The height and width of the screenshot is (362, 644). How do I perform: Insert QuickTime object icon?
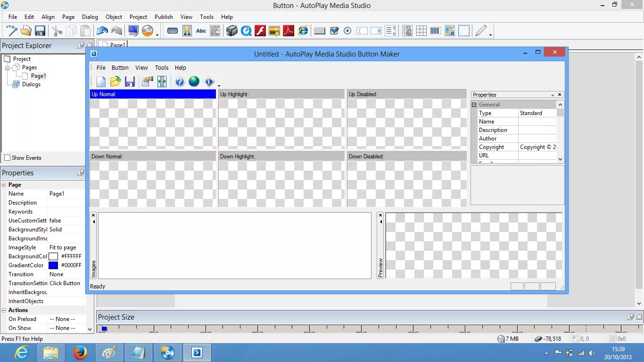coord(246,31)
